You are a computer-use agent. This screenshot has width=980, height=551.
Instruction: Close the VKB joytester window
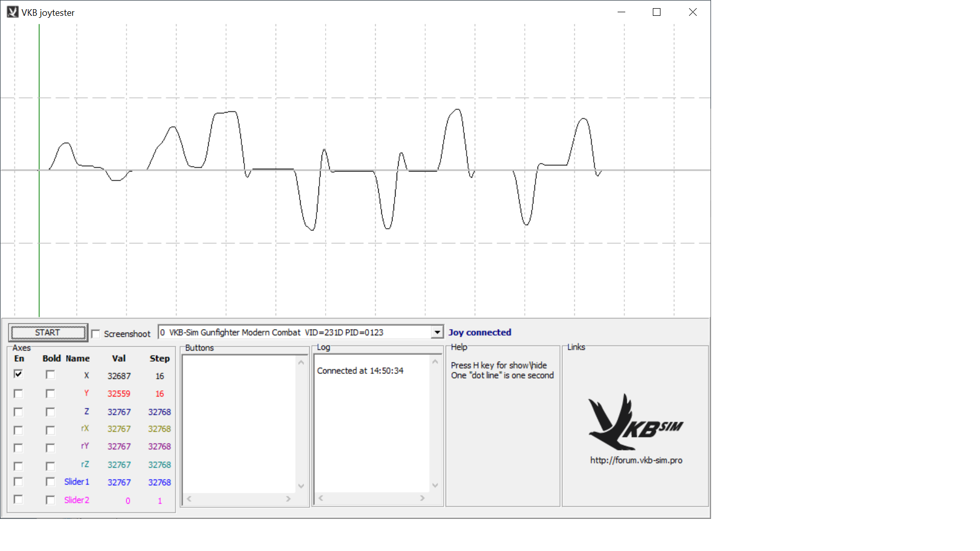pos(693,12)
